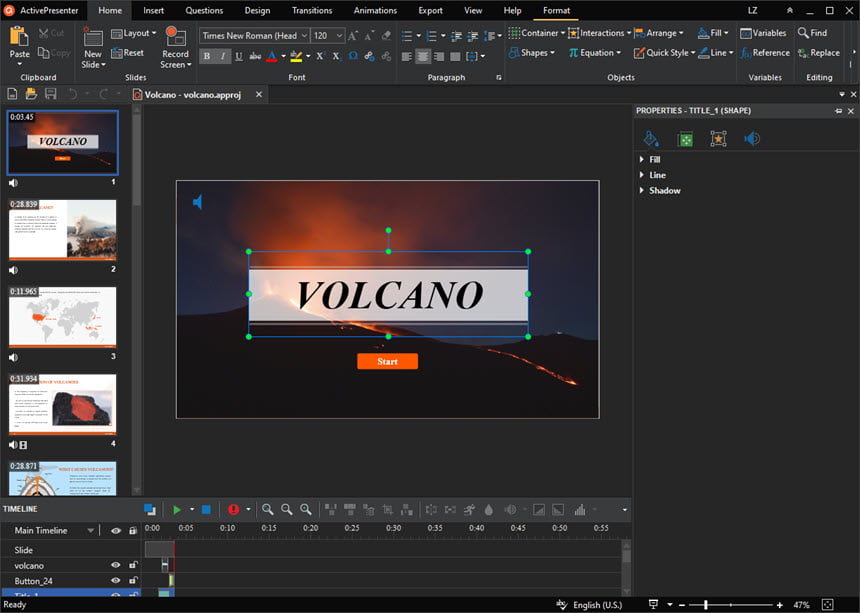Toggle visibility of Button_24 timeline row
Image resolution: width=860 pixels, height=613 pixels.
point(116,581)
